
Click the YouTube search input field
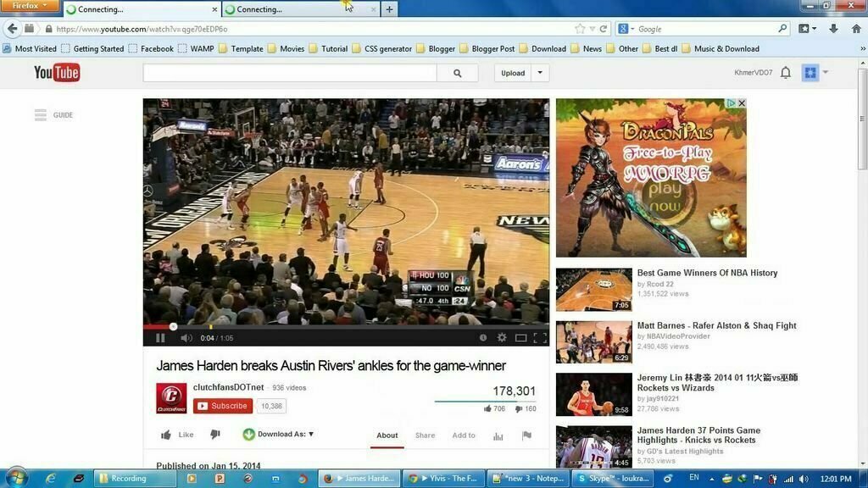tap(290, 73)
